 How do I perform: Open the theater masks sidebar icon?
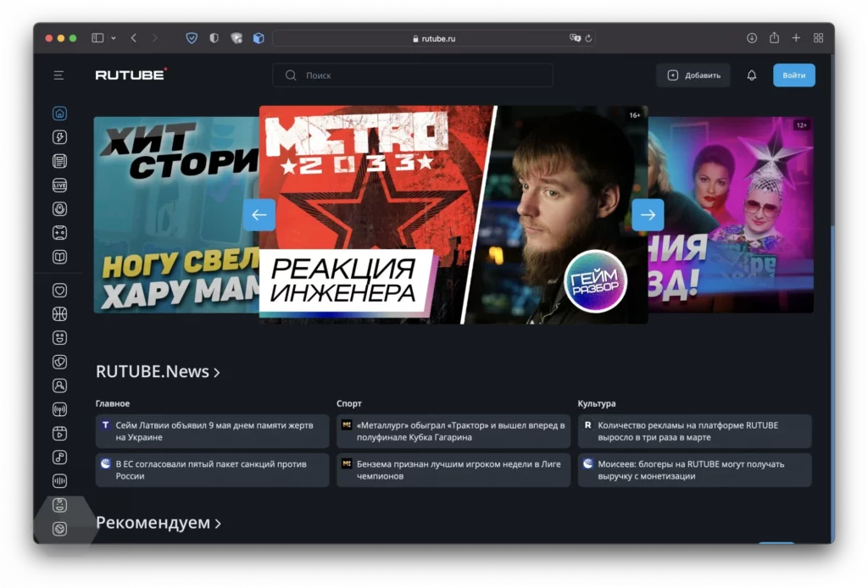tap(60, 362)
